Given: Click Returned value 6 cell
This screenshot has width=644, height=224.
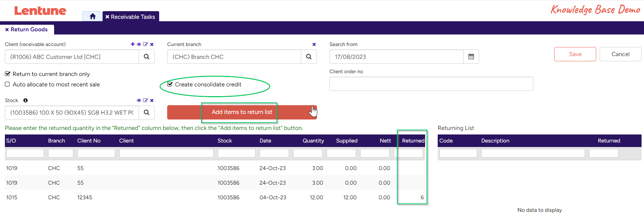Looking at the screenshot, I should [422, 197].
